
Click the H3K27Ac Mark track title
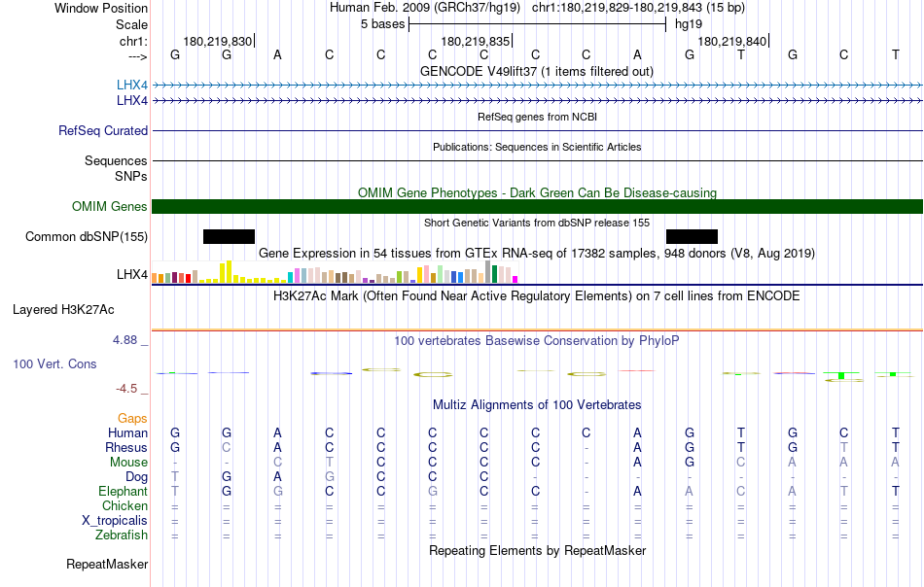pos(536,295)
